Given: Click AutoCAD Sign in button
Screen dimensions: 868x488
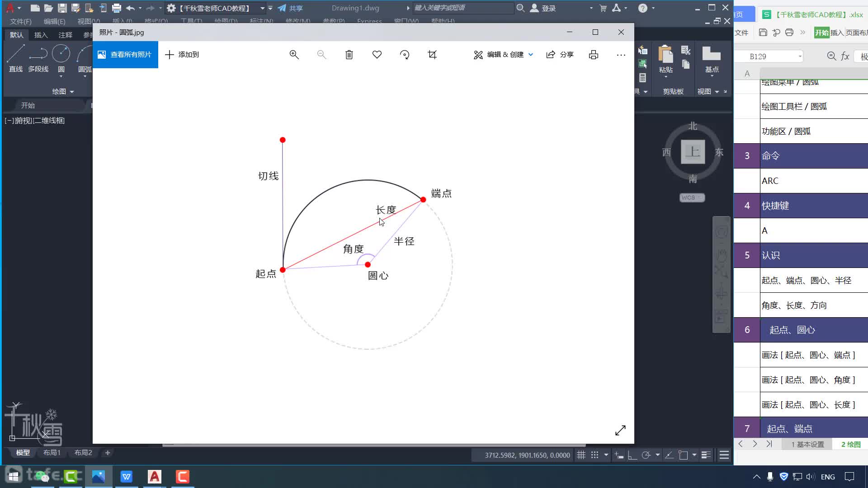Looking at the screenshot, I should pos(542,8).
